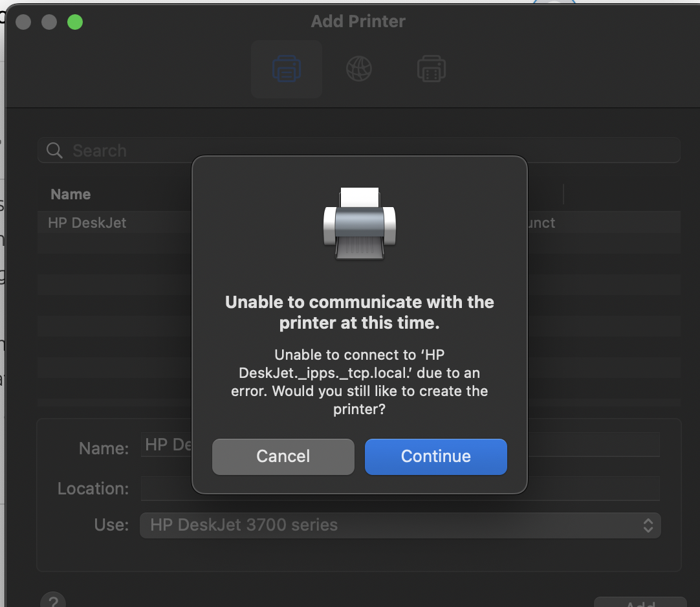Image resolution: width=700 pixels, height=607 pixels.
Task: Click the search magnifying glass icon
Action: [54, 151]
